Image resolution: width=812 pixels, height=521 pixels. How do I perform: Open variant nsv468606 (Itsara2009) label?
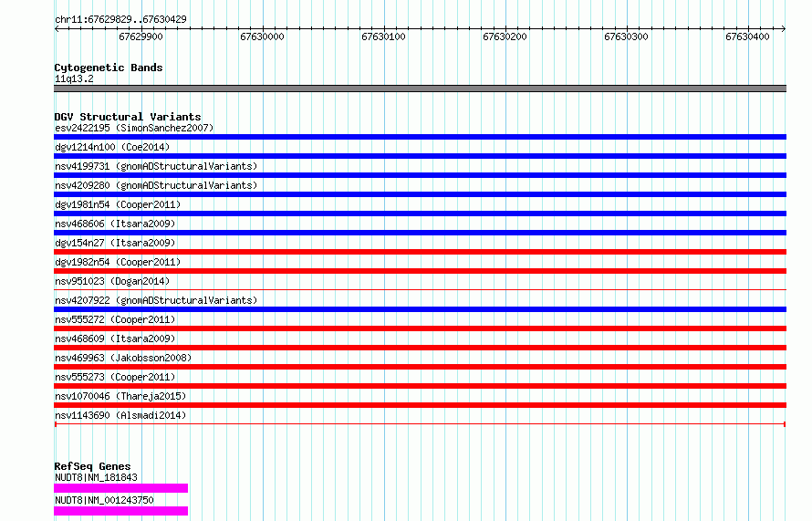click(x=115, y=224)
